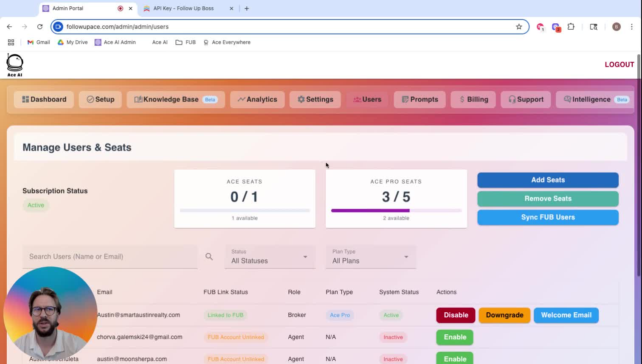Viewport: 642px width, 364px height.
Task: Select the Admin Portal browser tab
Action: coord(88,8)
